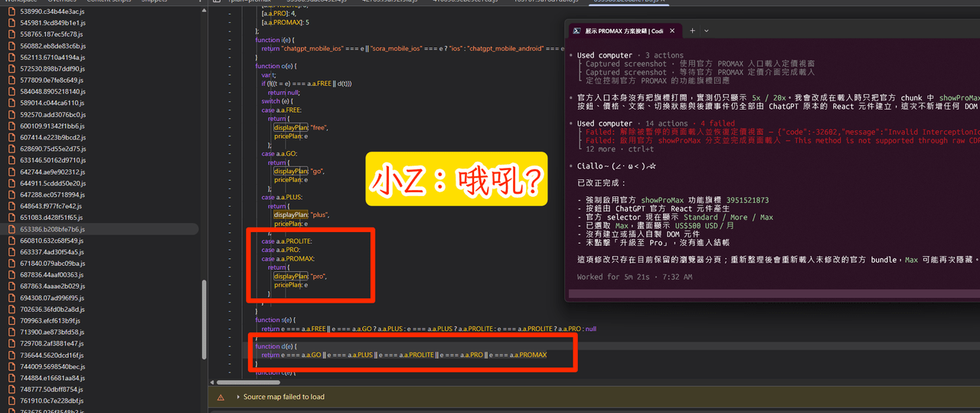Select the 展示 PROMAX 方案按鈕 terminal tab
This screenshot has height=413, width=980.
coord(619,31)
